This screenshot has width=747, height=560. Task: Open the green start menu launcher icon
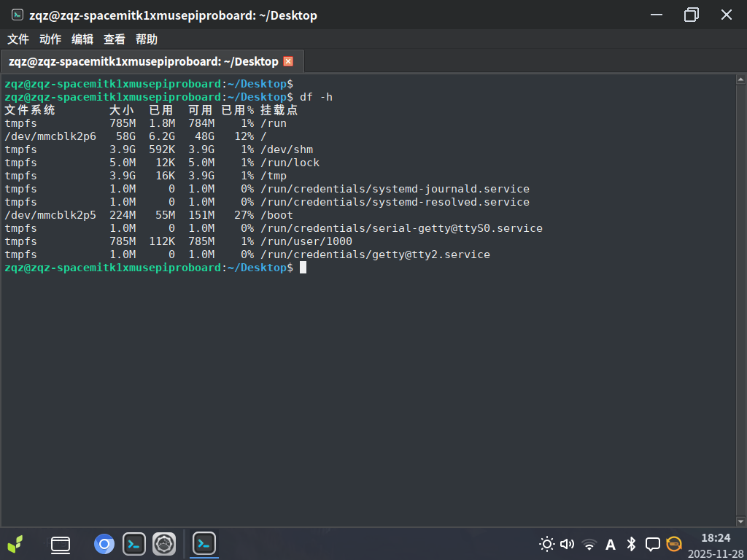click(x=15, y=544)
